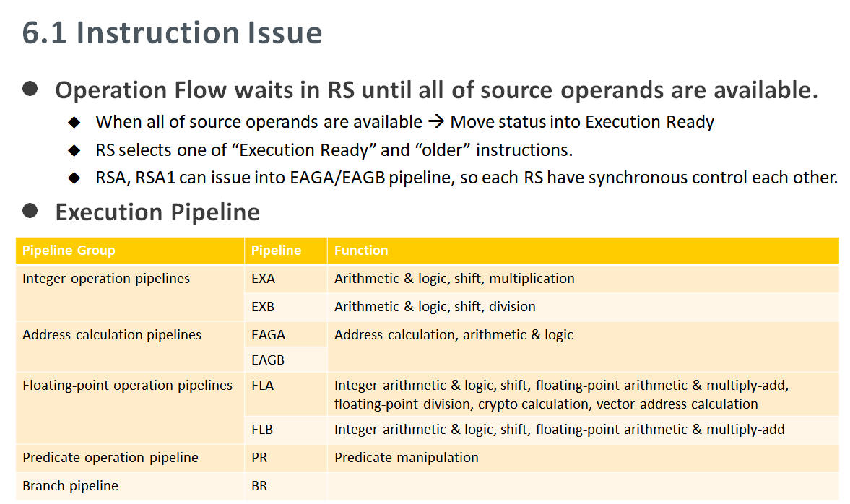
Task: Click the EXA pipeline cell
Action: (286, 279)
